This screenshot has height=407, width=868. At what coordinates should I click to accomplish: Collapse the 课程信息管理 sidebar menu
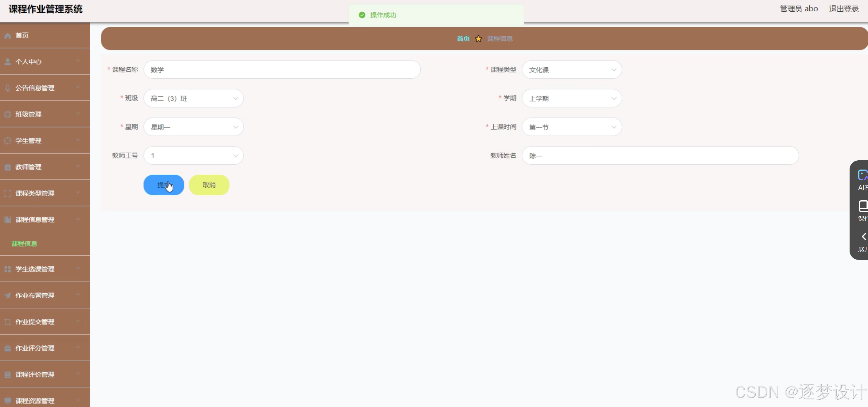(x=45, y=220)
